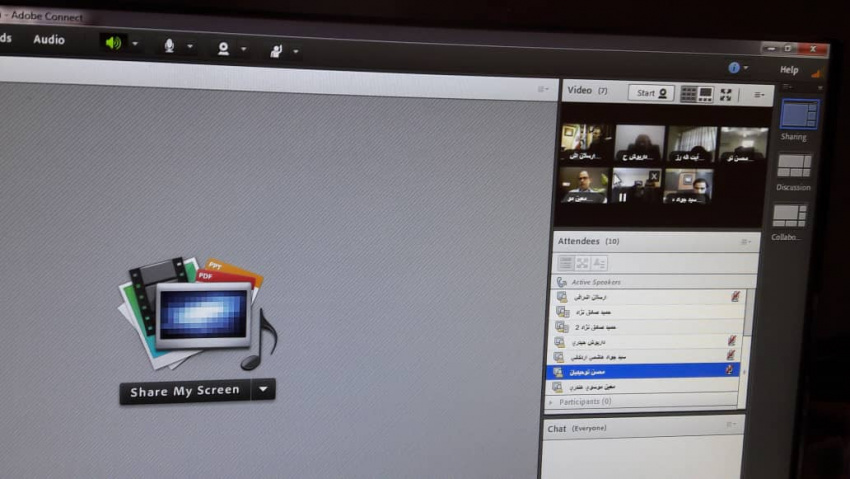Toggle the microphone icon in top toolbar
This screenshot has width=850, height=479.
point(169,46)
